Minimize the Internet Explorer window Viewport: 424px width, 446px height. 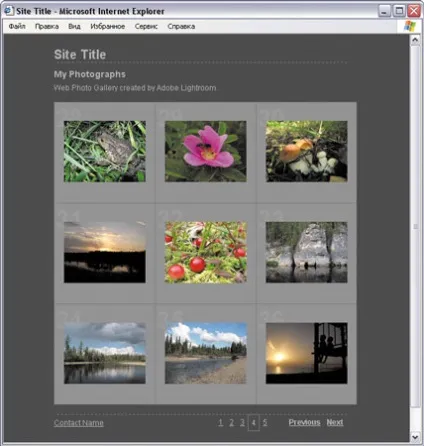pyautogui.click(x=384, y=11)
